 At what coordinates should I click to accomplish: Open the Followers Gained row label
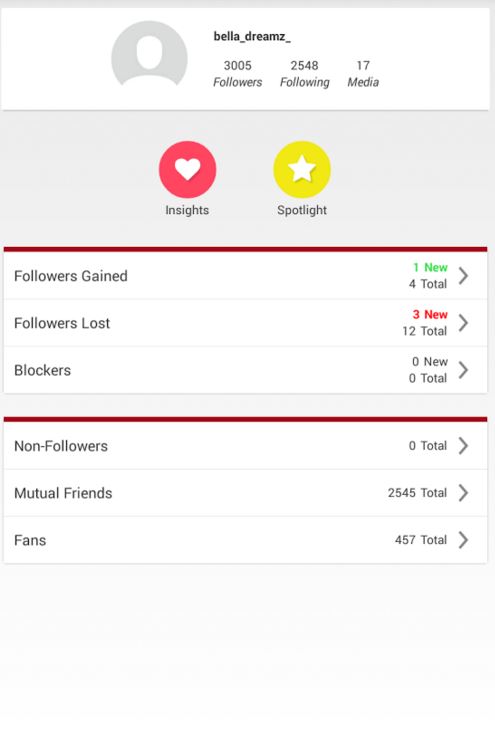click(71, 276)
